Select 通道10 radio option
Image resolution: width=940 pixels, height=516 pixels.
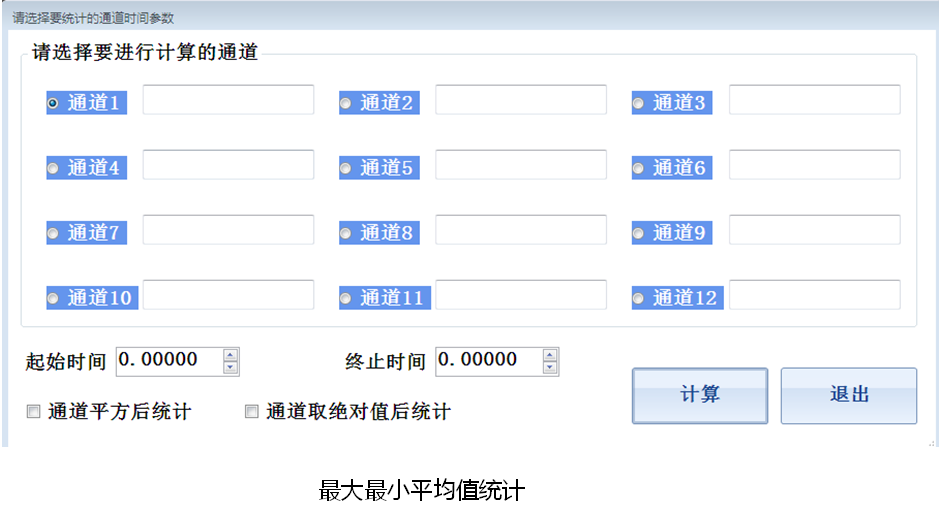click(x=54, y=298)
